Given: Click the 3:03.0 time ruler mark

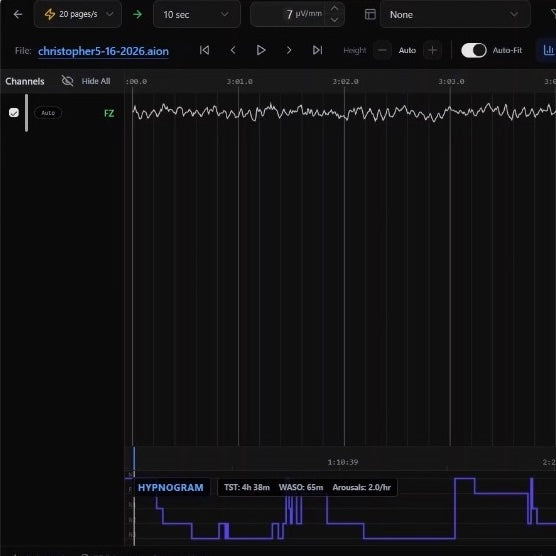Looking at the screenshot, I should click(x=451, y=82).
